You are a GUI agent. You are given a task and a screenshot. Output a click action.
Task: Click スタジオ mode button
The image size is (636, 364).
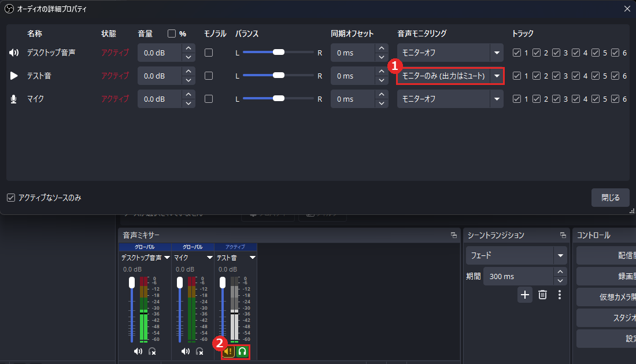coord(607,318)
